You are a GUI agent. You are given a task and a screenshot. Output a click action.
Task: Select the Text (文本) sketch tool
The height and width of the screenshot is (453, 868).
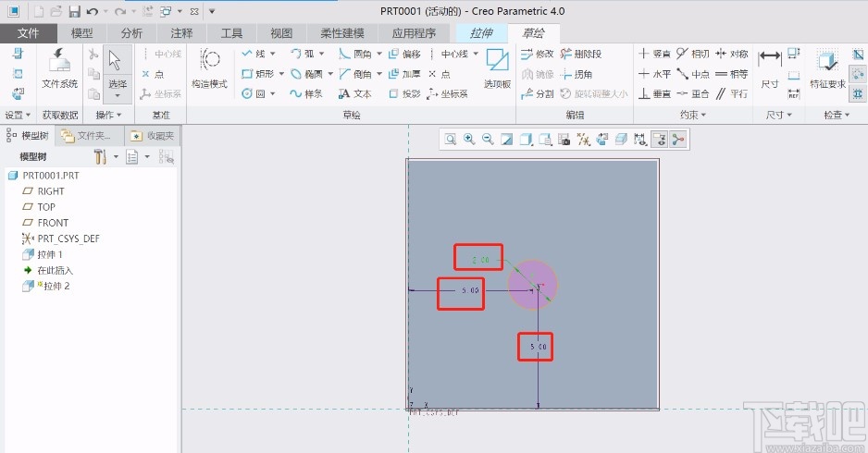(355, 93)
